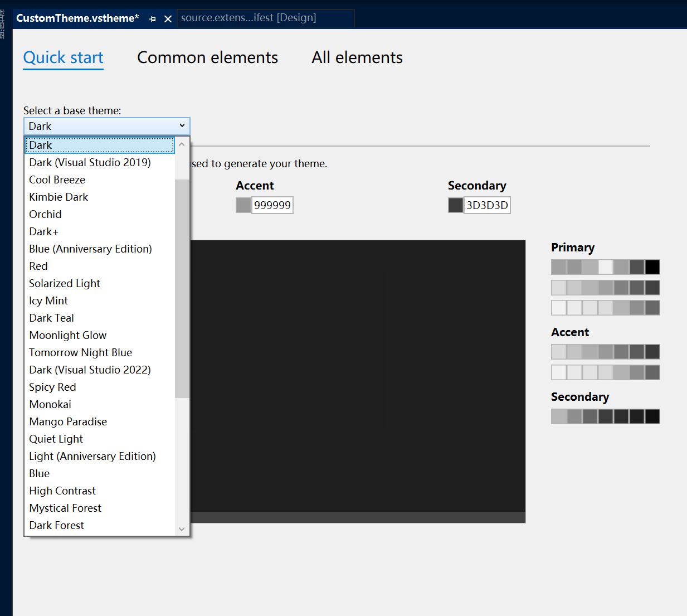Collapse the base theme dropdown arrow
Screen dimensions: 687x616
click(182, 126)
